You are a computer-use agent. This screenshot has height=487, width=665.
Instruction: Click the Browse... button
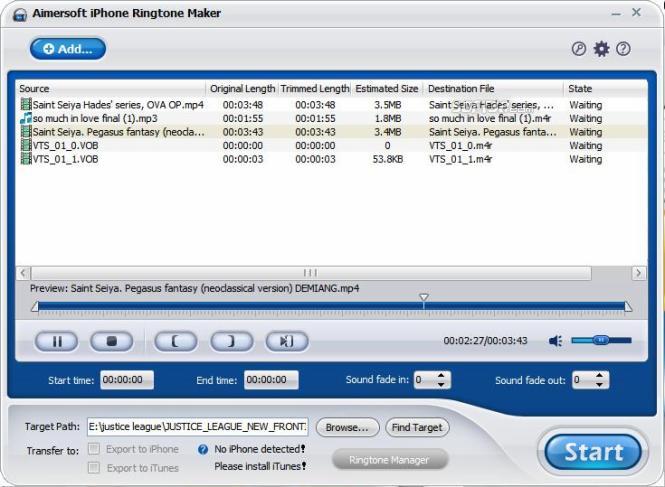click(x=347, y=427)
